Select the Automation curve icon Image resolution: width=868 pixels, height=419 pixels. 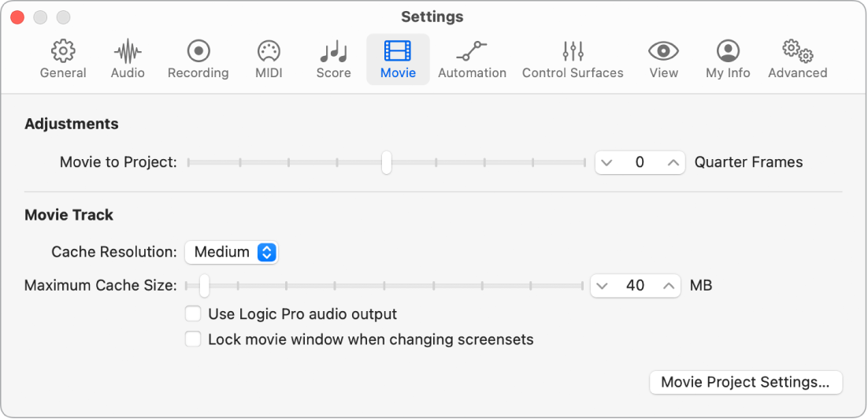pos(472,51)
